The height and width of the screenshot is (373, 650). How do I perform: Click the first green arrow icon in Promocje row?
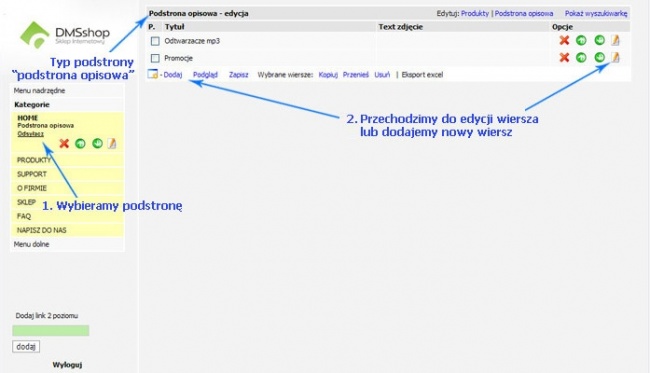(x=581, y=57)
